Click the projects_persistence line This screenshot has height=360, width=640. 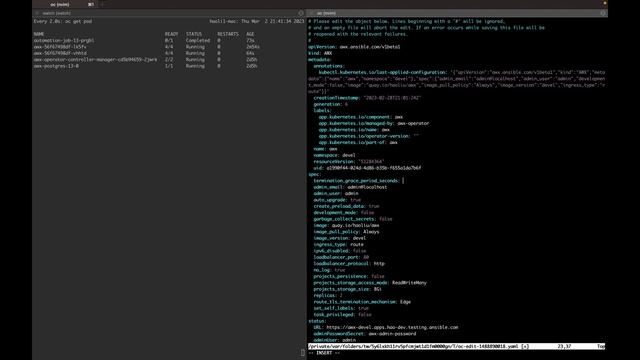click(349, 276)
